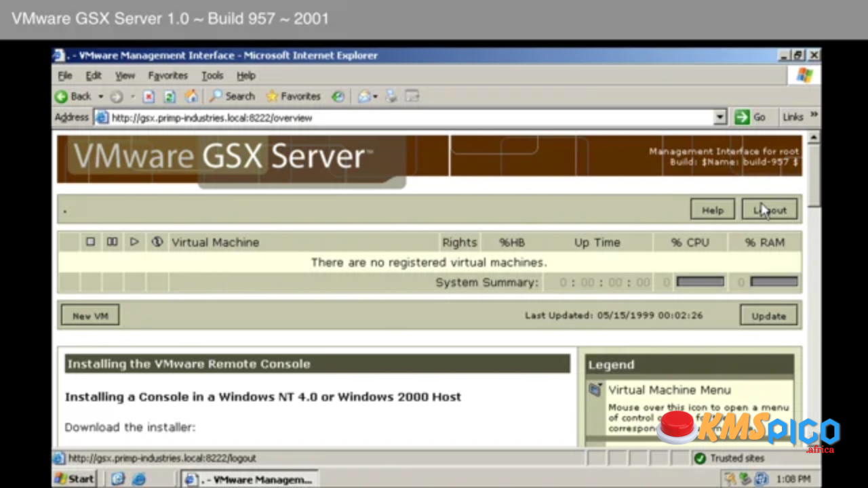Click the % CPU column header

pos(690,242)
